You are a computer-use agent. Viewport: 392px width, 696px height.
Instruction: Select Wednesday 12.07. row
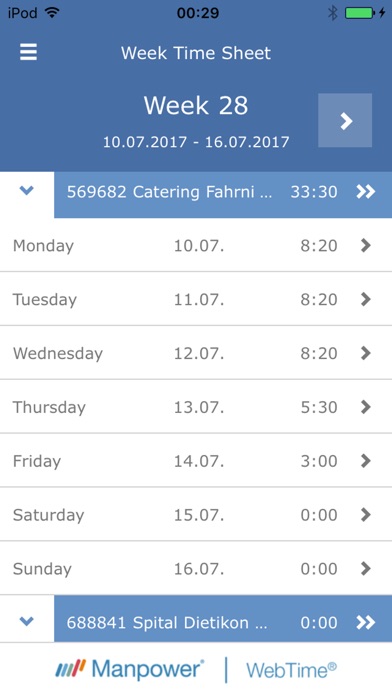point(196,353)
